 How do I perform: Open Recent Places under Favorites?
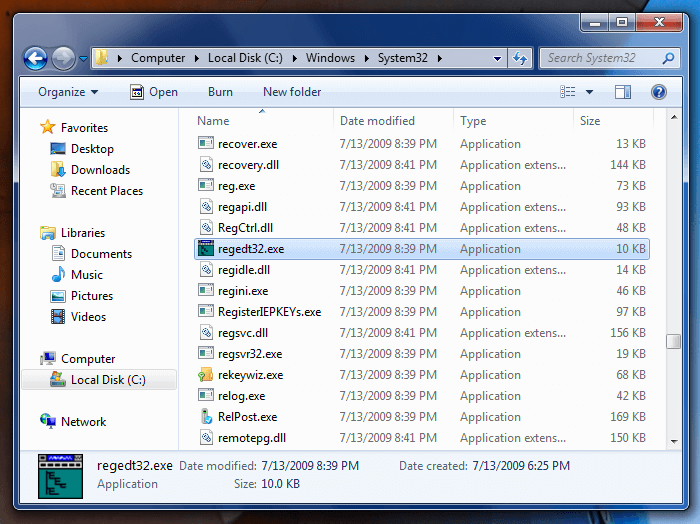(97, 191)
